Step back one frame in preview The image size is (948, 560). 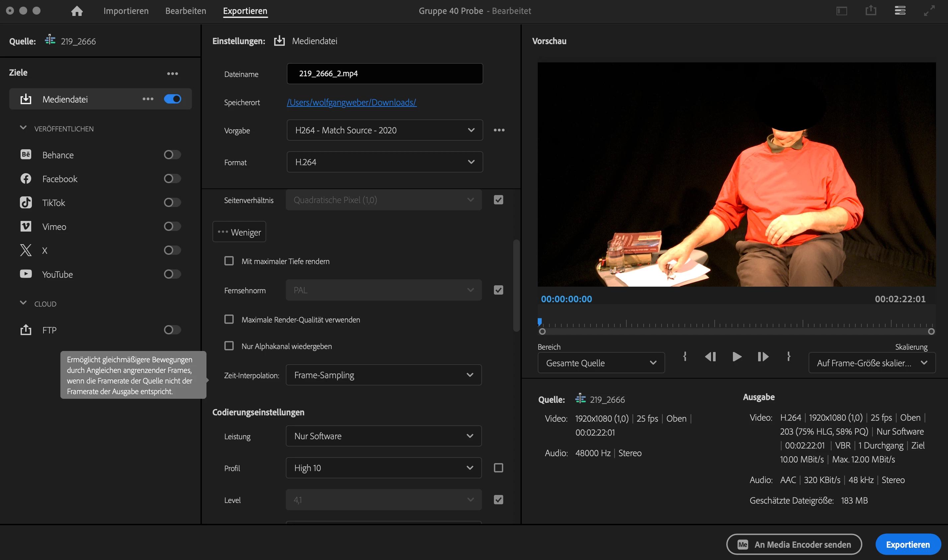coord(710,357)
